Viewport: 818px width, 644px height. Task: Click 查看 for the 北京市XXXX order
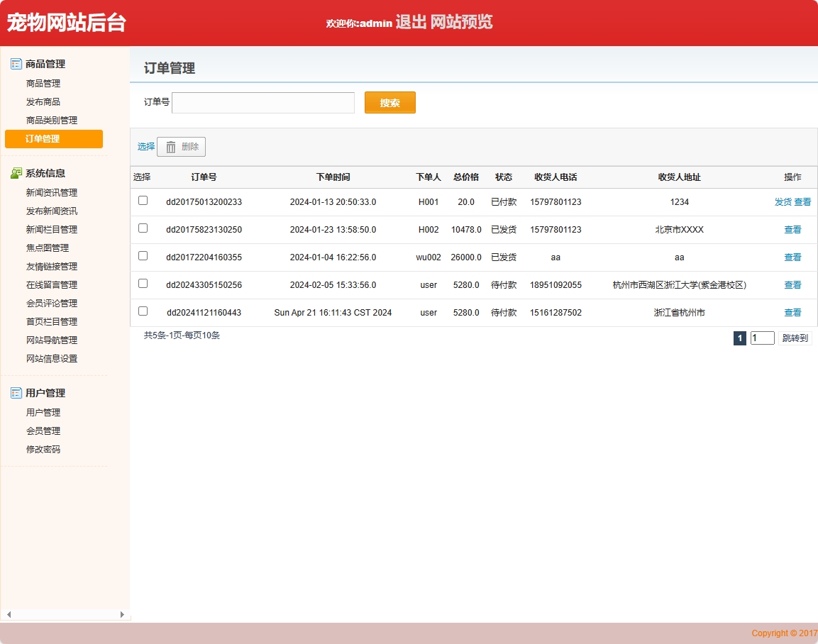[792, 230]
